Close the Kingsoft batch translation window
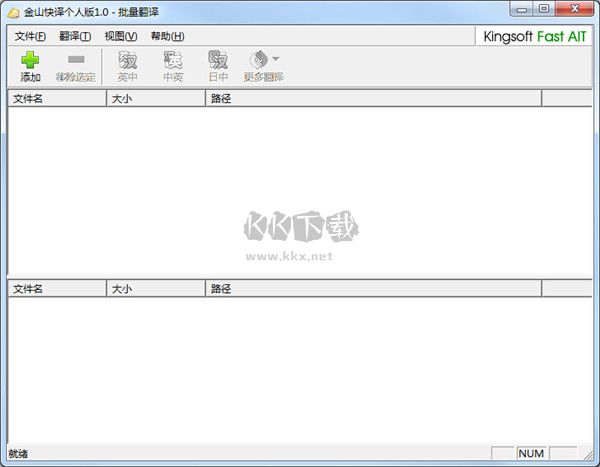 (574, 9)
